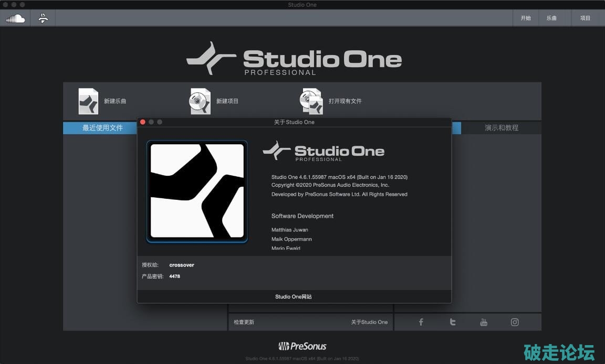
Task: Open the Instagram social icon
Action: (x=515, y=322)
